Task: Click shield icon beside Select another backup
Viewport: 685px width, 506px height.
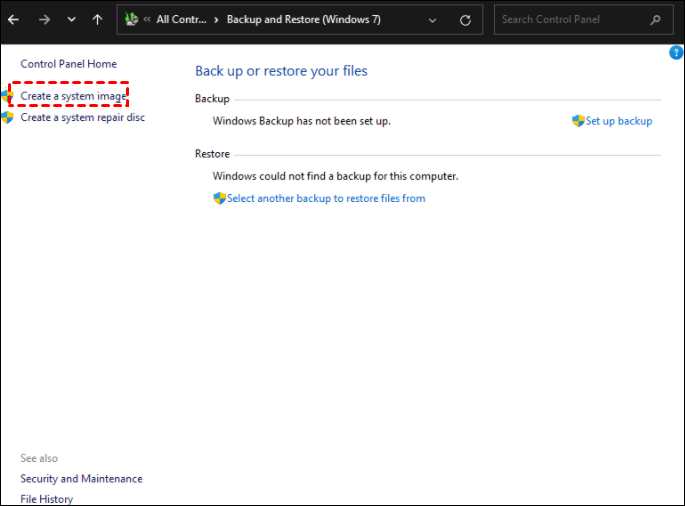Action: coord(219,198)
